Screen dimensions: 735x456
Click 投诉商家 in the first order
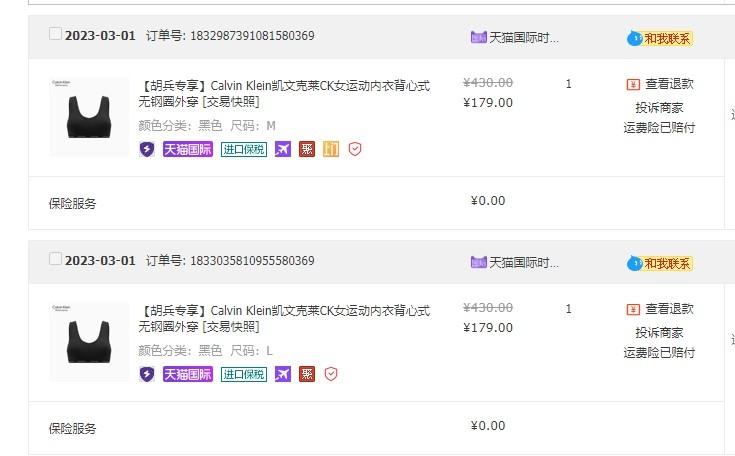(x=659, y=108)
